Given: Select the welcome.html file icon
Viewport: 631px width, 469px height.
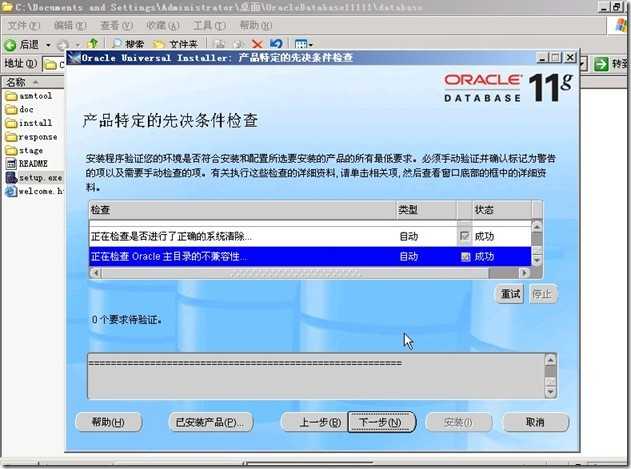Looking at the screenshot, I should pos(11,191).
